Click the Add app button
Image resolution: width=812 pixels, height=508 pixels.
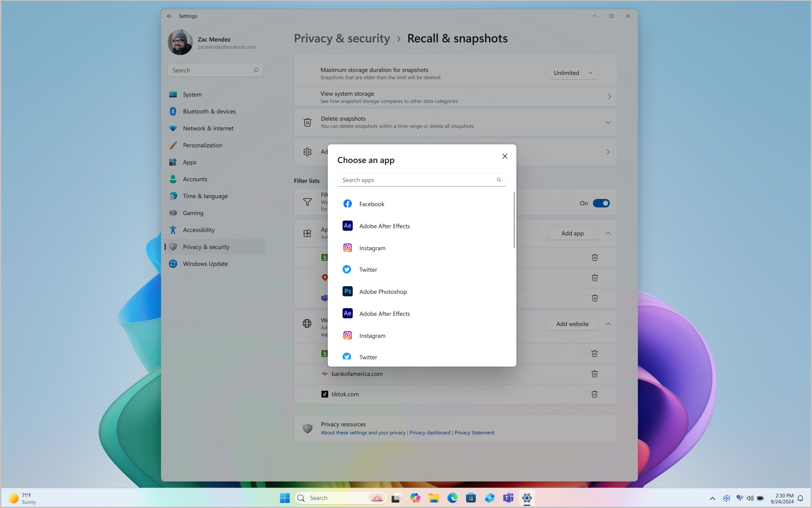coord(572,233)
